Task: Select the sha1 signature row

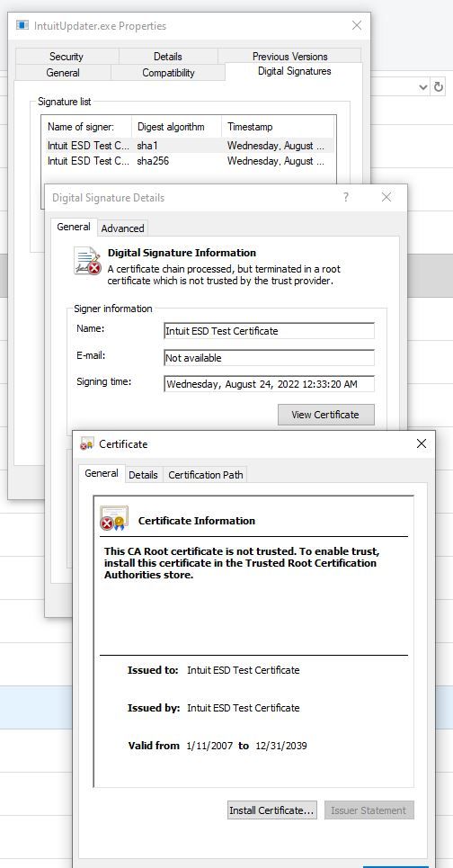Action: 188,146
